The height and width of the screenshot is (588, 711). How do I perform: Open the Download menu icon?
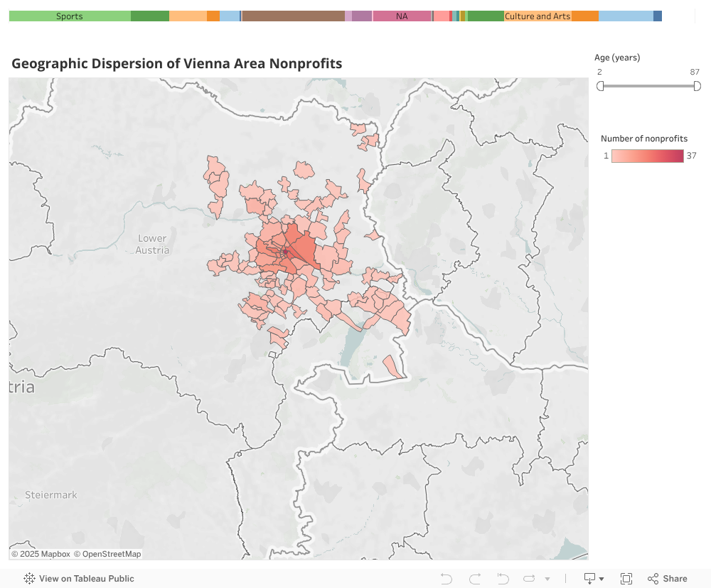click(x=594, y=579)
